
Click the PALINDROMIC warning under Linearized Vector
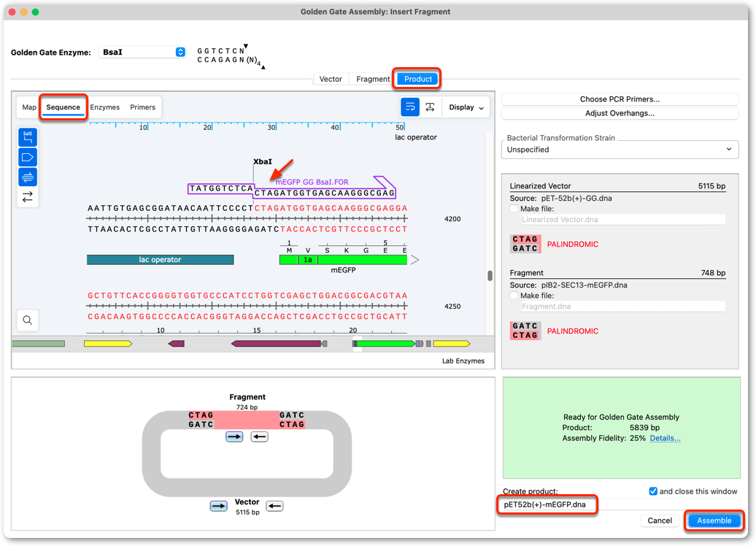pyautogui.click(x=572, y=244)
